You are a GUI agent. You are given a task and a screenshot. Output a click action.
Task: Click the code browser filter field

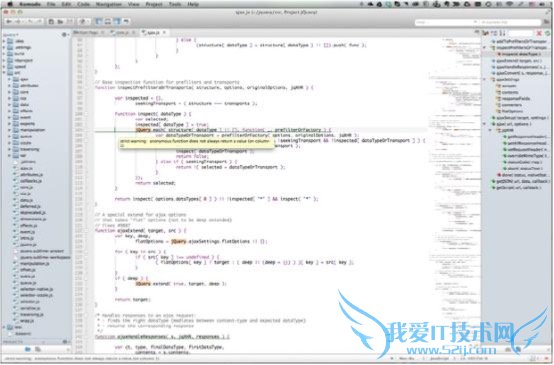click(521, 33)
